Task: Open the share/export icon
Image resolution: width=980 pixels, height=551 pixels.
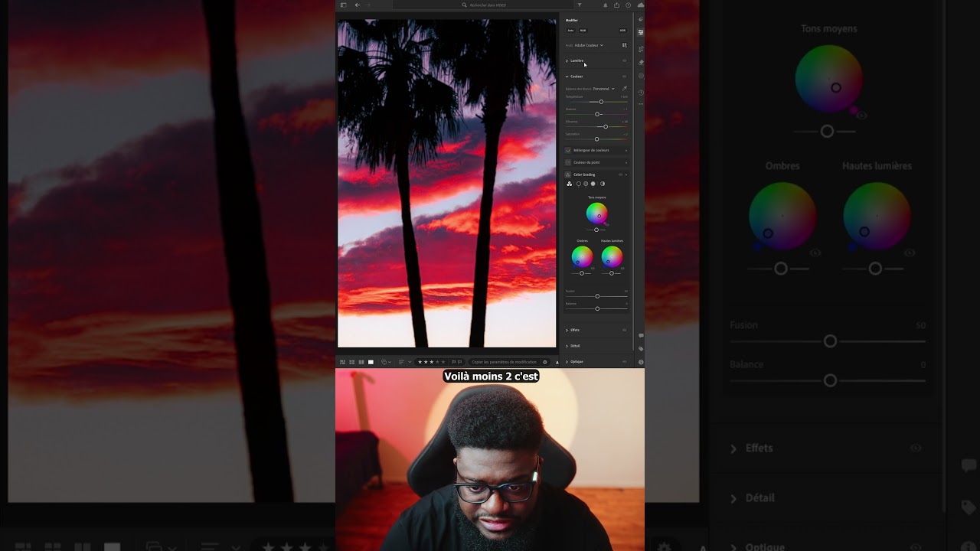Action: [616, 5]
